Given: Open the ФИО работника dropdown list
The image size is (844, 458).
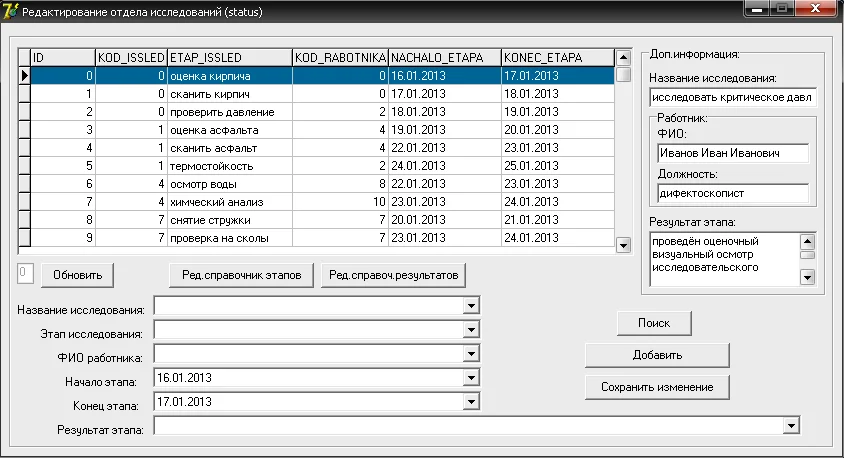Looking at the screenshot, I should [x=471, y=354].
